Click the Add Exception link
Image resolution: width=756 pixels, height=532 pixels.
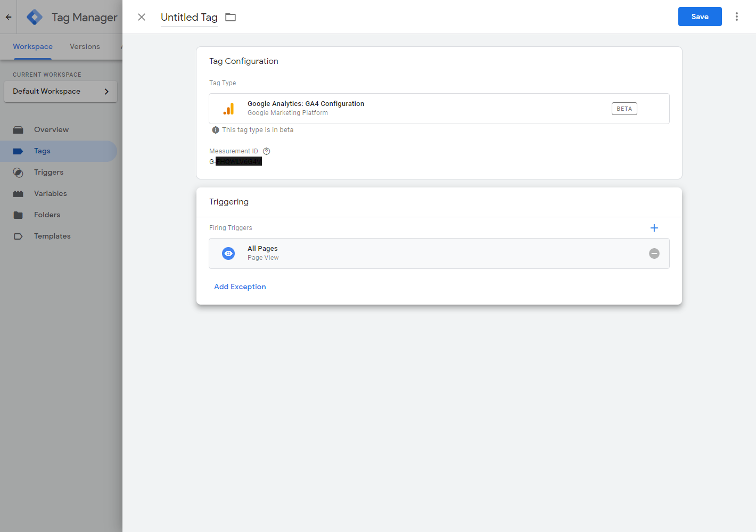240,287
